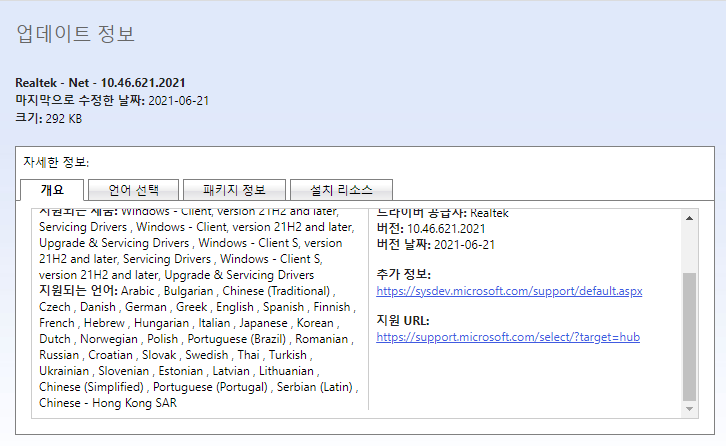Click the Chinese - Hong Kong SAR text
Image resolution: width=726 pixels, height=446 pixels.
coord(109,402)
